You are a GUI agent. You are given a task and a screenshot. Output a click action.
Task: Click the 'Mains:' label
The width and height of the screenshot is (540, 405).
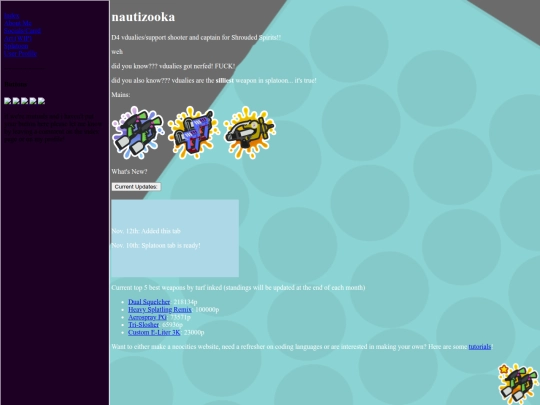pos(121,95)
